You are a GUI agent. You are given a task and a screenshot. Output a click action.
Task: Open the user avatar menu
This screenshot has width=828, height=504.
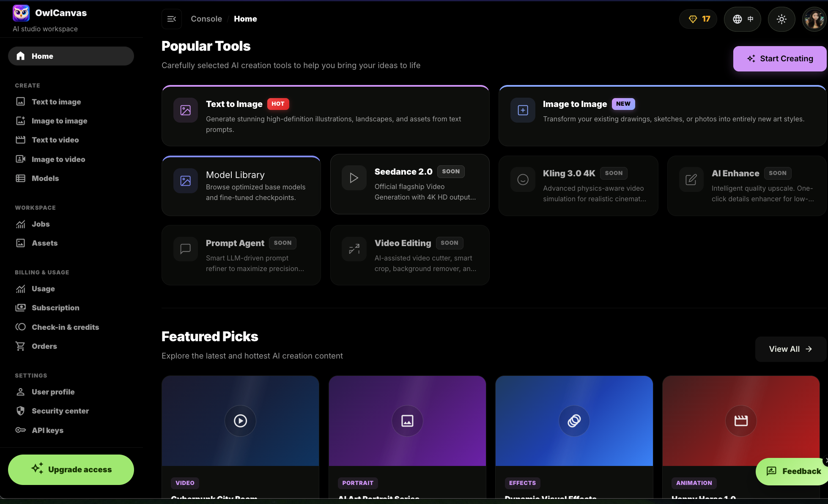click(x=814, y=19)
